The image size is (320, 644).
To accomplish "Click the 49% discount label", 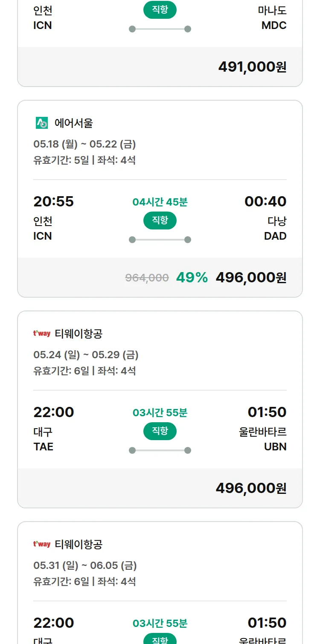I will pos(192,277).
